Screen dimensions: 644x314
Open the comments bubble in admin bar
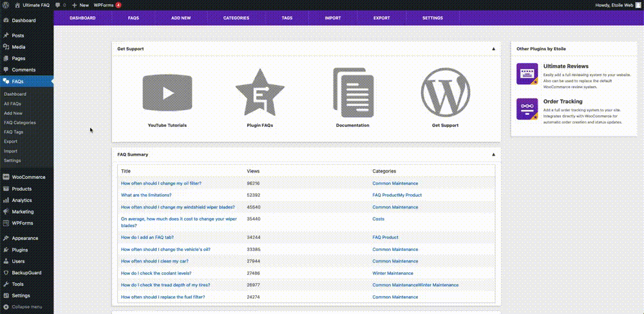coord(61,5)
